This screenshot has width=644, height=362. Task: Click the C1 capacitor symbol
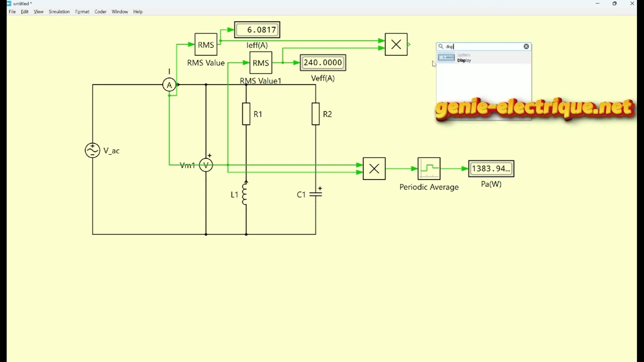pyautogui.click(x=316, y=194)
